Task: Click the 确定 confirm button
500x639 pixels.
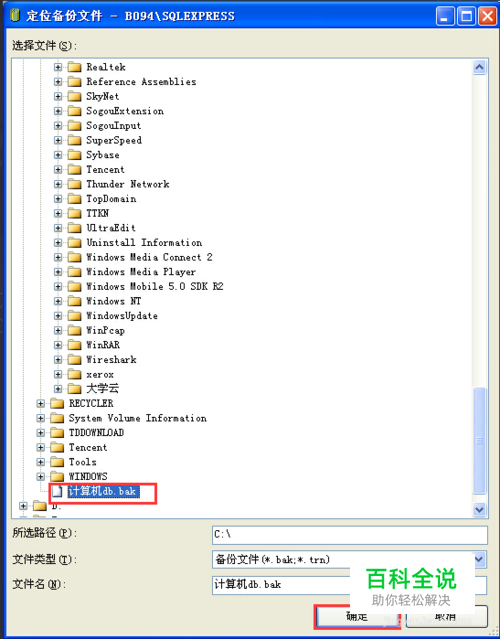Action: click(x=357, y=616)
